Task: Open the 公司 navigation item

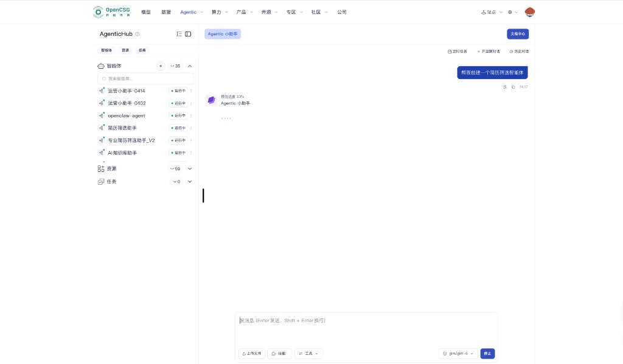Action: tap(342, 12)
